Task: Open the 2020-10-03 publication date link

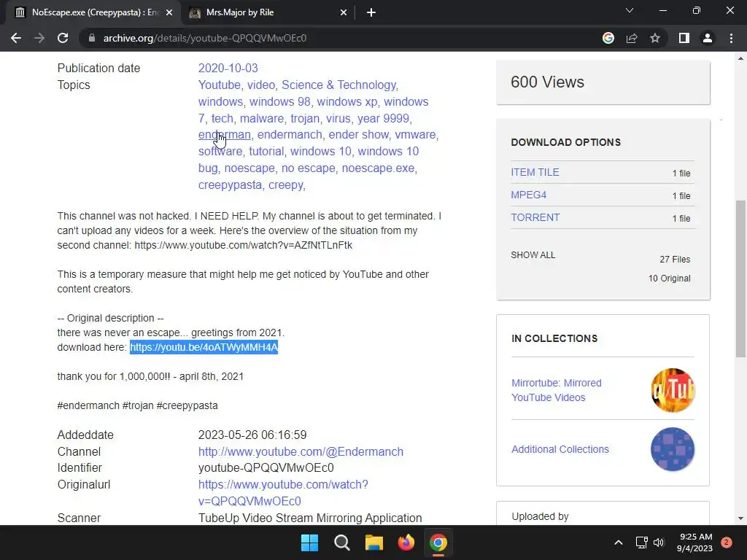Action: point(228,68)
